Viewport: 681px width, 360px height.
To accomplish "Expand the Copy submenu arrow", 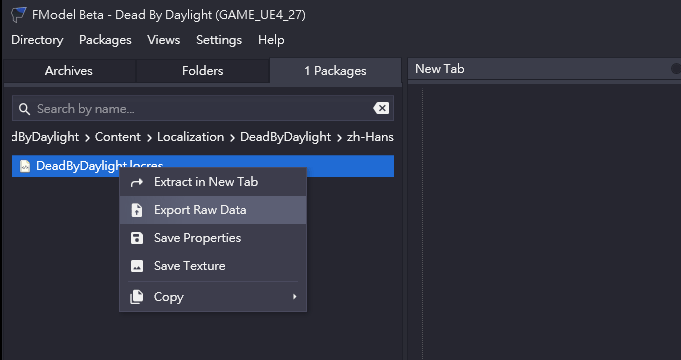I will coord(294,297).
